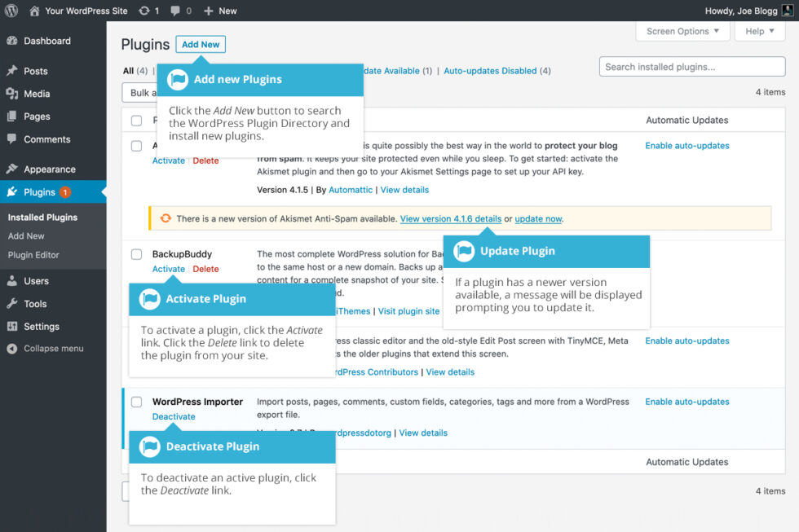The width and height of the screenshot is (799, 532).
Task: Click the Pages icon in sidebar
Action: (12, 116)
